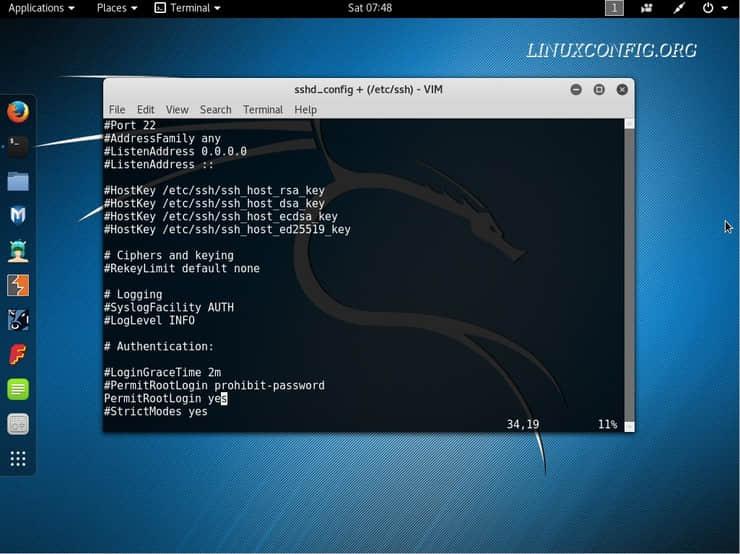
Task: Expand the Applications menu
Action: click(41, 8)
